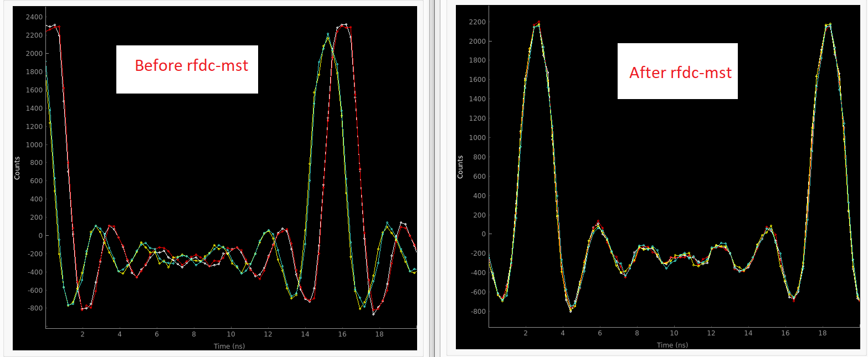This screenshot has width=868, height=357.
Task: Click the second waveform peak in the After plot
Action: point(828,25)
